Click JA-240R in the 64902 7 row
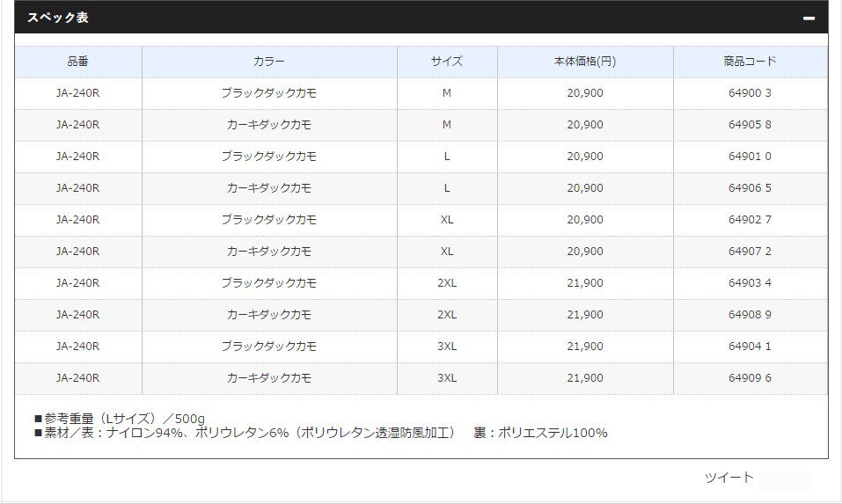Image resolution: width=842 pixels, height=504 pixels. pos(77,220)
